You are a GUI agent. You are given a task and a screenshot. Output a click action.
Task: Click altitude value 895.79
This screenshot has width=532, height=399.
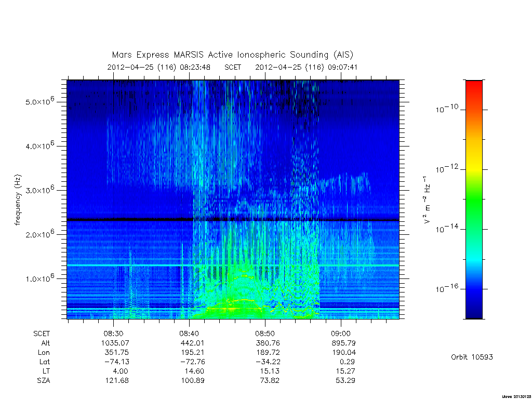click(x=344, y=343)
